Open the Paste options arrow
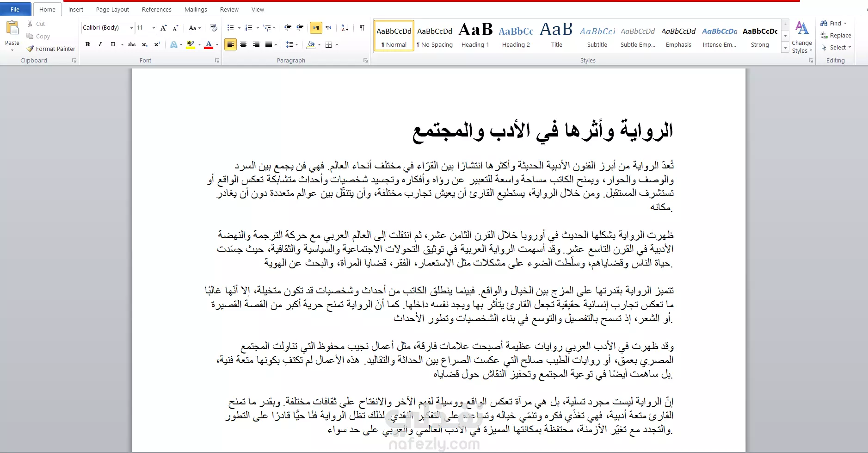 12,50
